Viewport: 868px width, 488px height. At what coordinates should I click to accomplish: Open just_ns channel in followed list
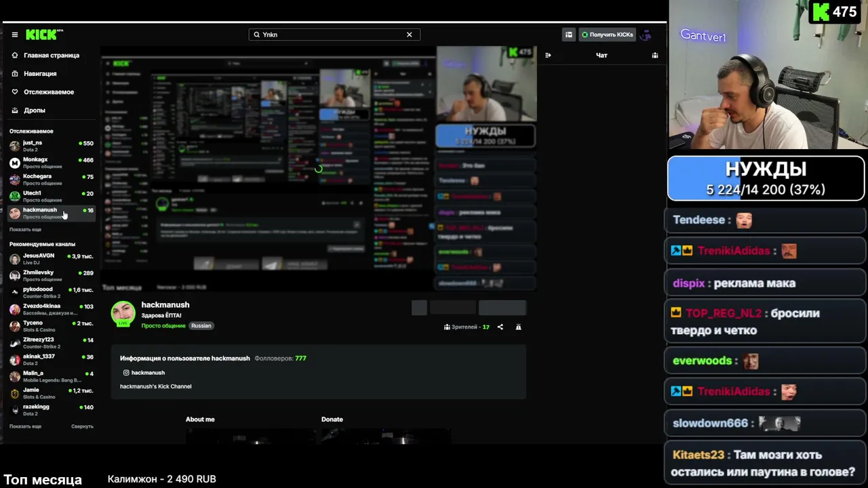(x=52, y=146)
